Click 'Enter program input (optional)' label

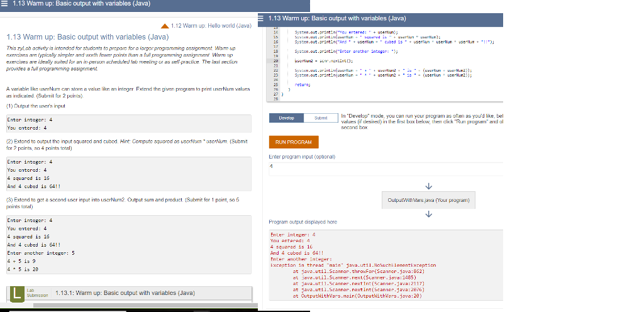pyautogui.click(x=303, y=157)
